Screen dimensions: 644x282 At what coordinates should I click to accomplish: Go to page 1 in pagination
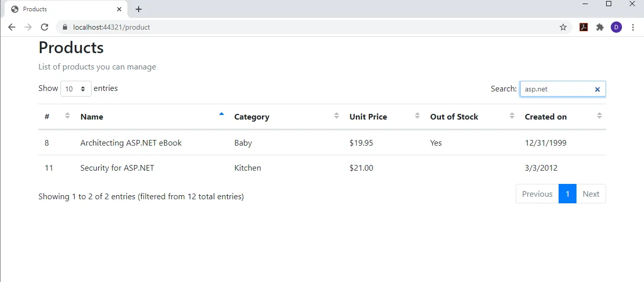[567, 194]
